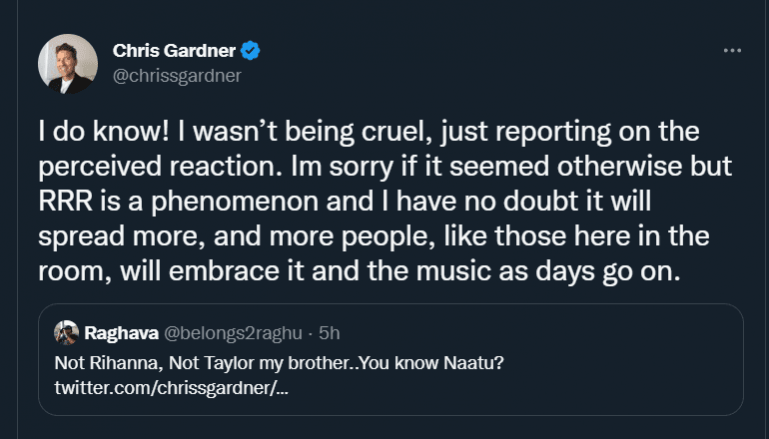769x439 pixels.
Task: Select the Raghava display name
Action: point(118,333)
